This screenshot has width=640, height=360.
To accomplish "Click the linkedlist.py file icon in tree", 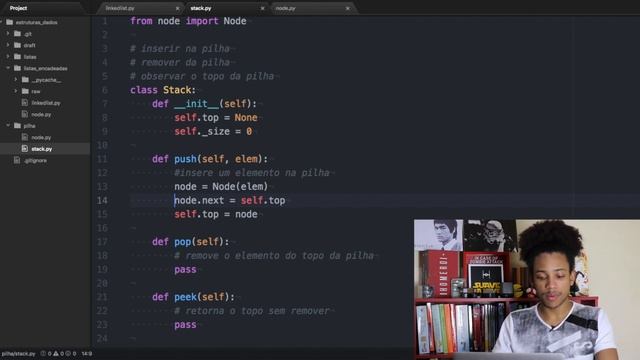I will [x=25, y=102].
